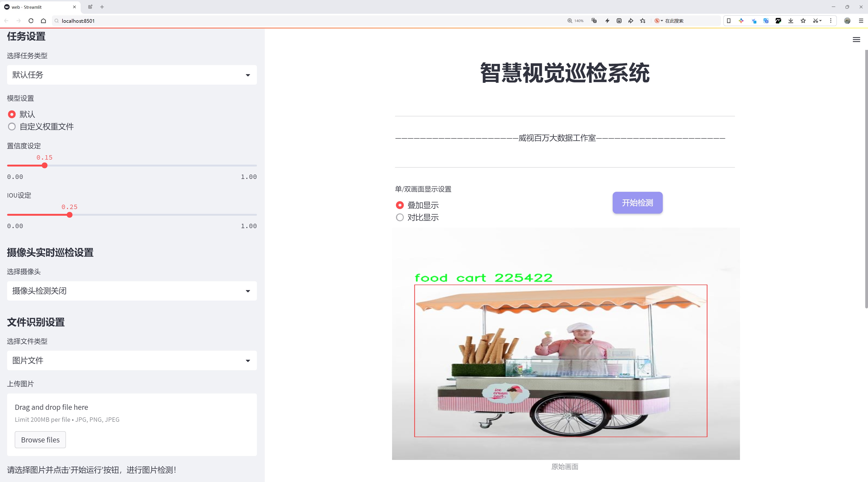The image size is (868, 482).
Task: Click the back navigation arrow
Action: pos(6,20)
